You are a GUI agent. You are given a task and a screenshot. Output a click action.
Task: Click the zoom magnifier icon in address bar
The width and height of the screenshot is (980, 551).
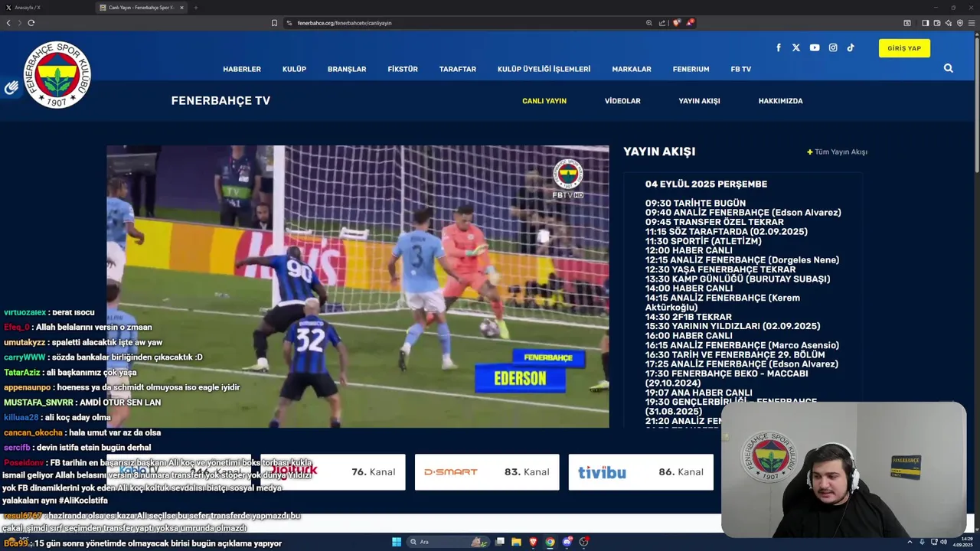(649, 23)
